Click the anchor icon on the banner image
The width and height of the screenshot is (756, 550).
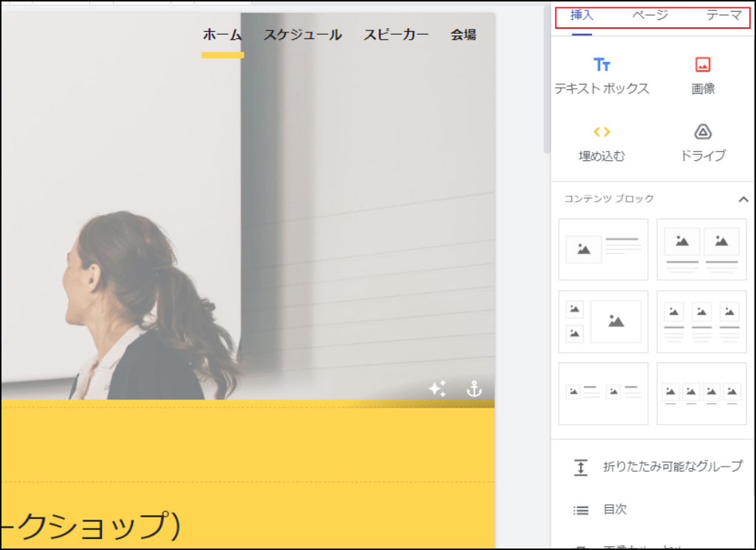[x=475, y=388]
